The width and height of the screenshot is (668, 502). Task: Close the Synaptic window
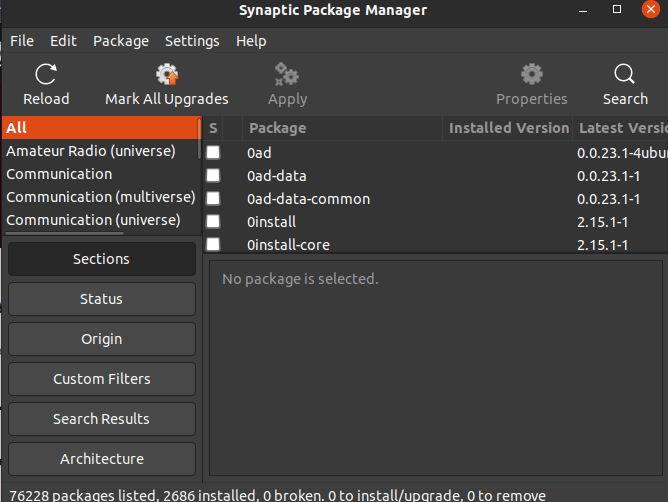651,9
